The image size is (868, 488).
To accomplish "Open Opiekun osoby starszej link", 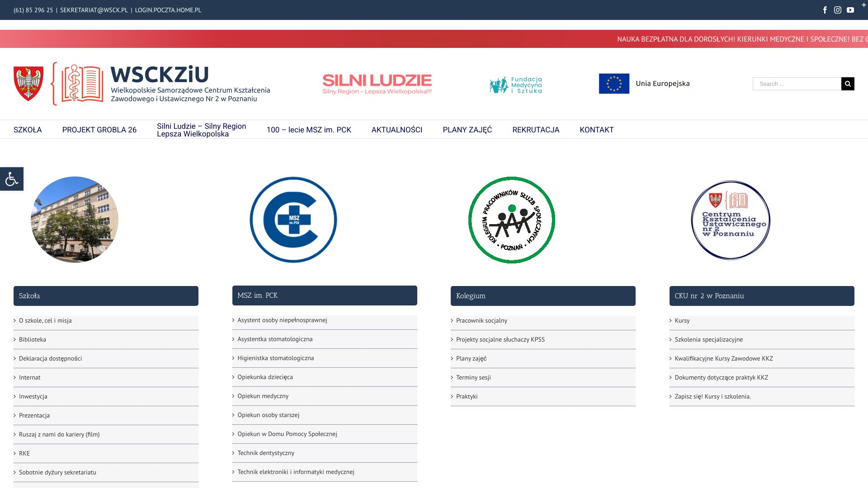I will pyautogui.click(x=269, y=415).
